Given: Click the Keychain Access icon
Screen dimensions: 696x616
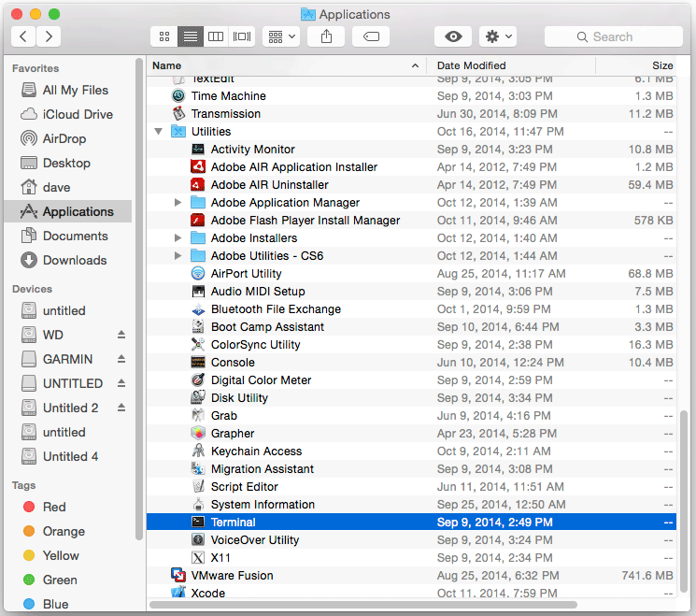Looking at the screenshot, I should [x=198, y=451].
